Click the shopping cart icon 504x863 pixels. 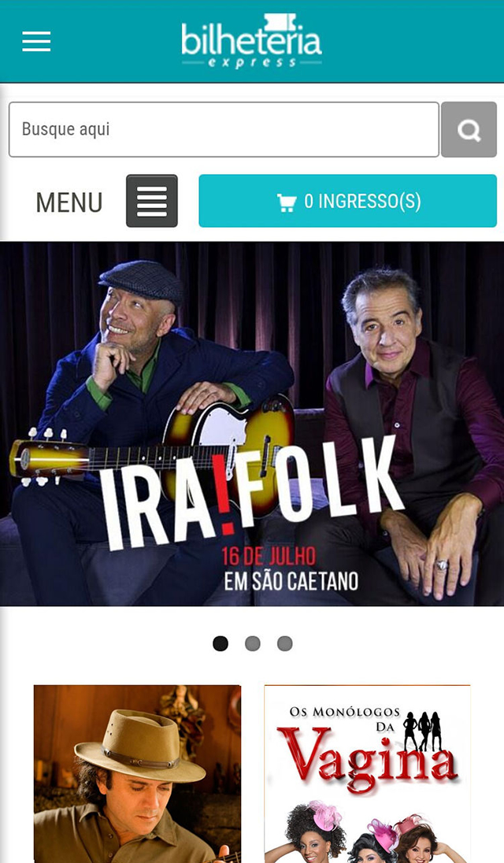287,202
